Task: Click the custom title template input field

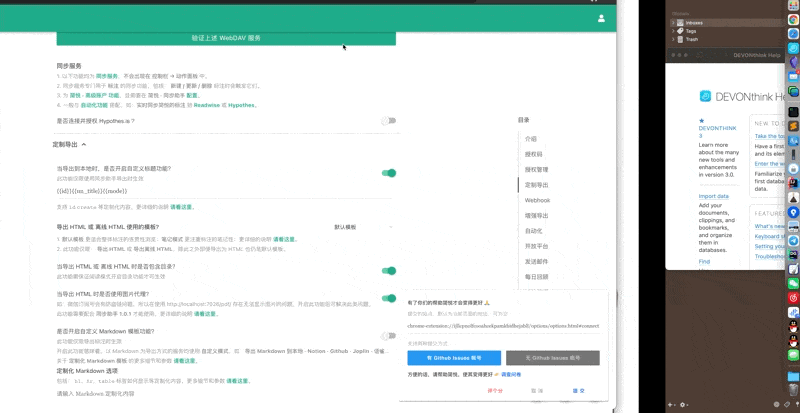Action: [x=224, y=191]
